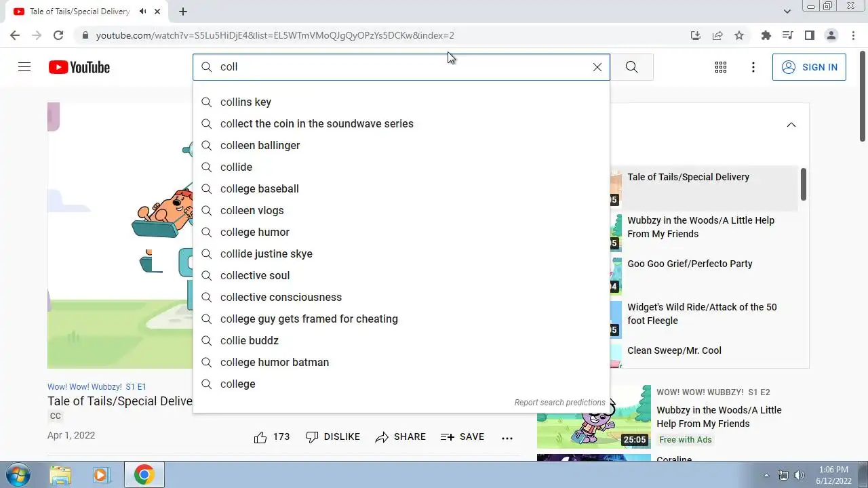Select suggestion 'collective soul'
The height and width of the screenshot is (488, 868).
401,275
